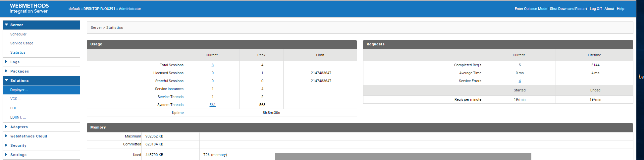644x160 pixels.
Task: Click the 72% (memory) text
Action: (215, 155)
